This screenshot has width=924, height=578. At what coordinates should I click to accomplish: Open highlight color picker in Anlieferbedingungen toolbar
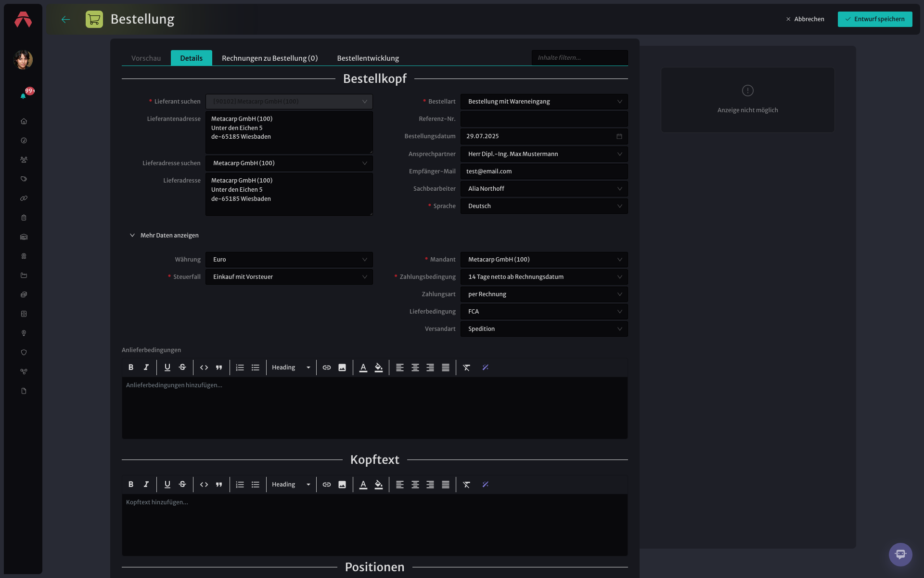[379, 368]
